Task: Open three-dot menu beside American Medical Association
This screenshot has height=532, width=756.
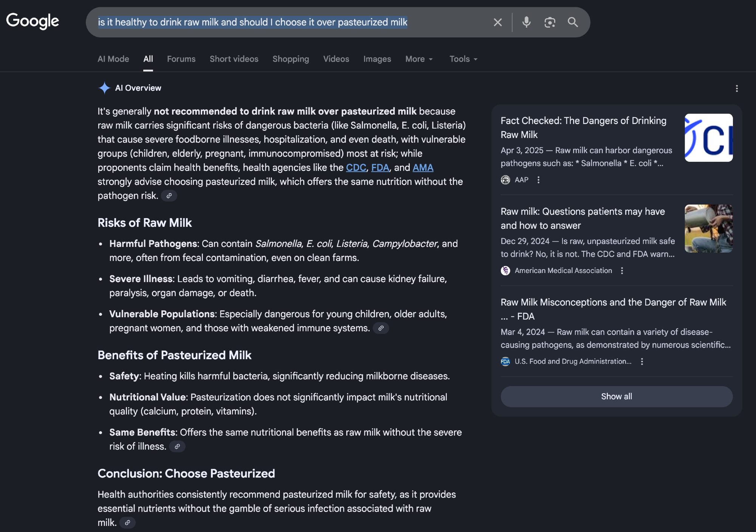Action: click(622, 271)
